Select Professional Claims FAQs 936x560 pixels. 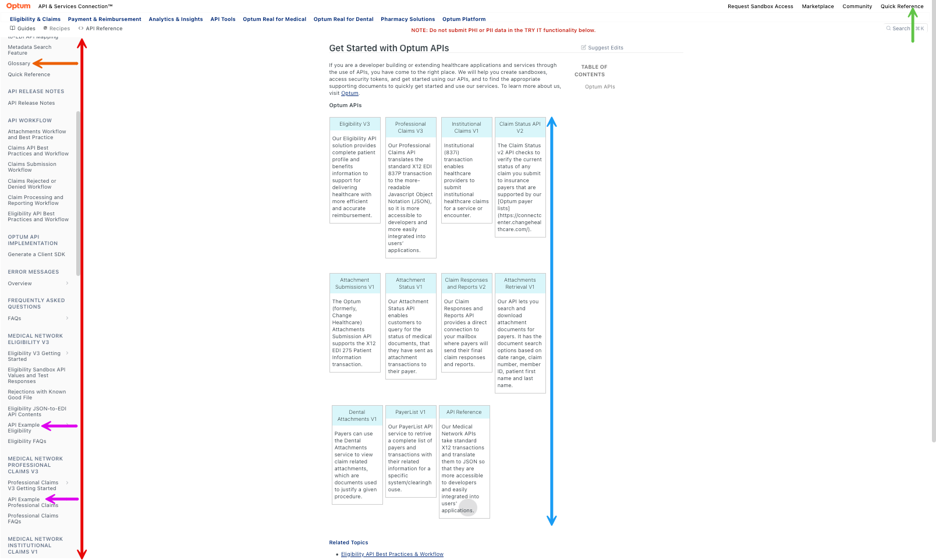click(x=33, y=519)
